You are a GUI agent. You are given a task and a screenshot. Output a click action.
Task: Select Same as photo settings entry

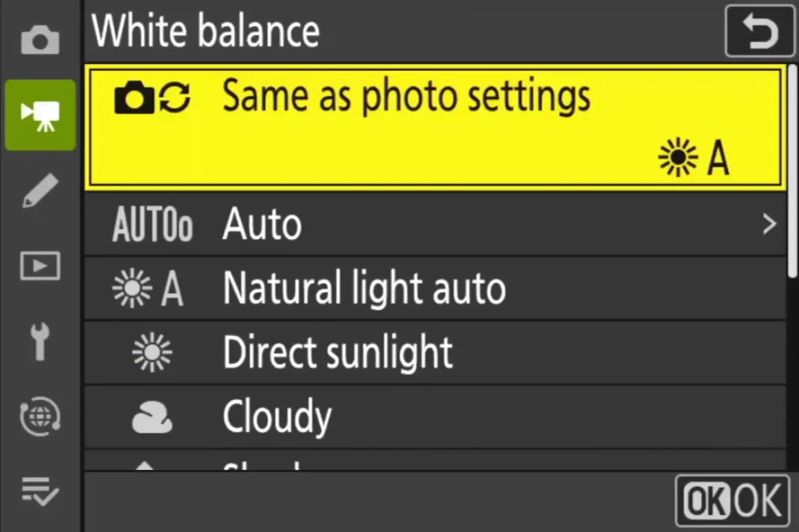406,96
